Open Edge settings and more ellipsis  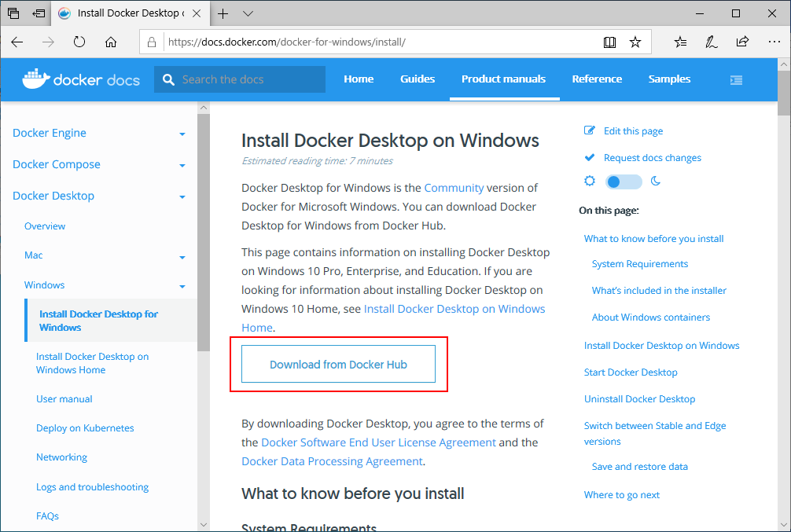tap(774, 42)
